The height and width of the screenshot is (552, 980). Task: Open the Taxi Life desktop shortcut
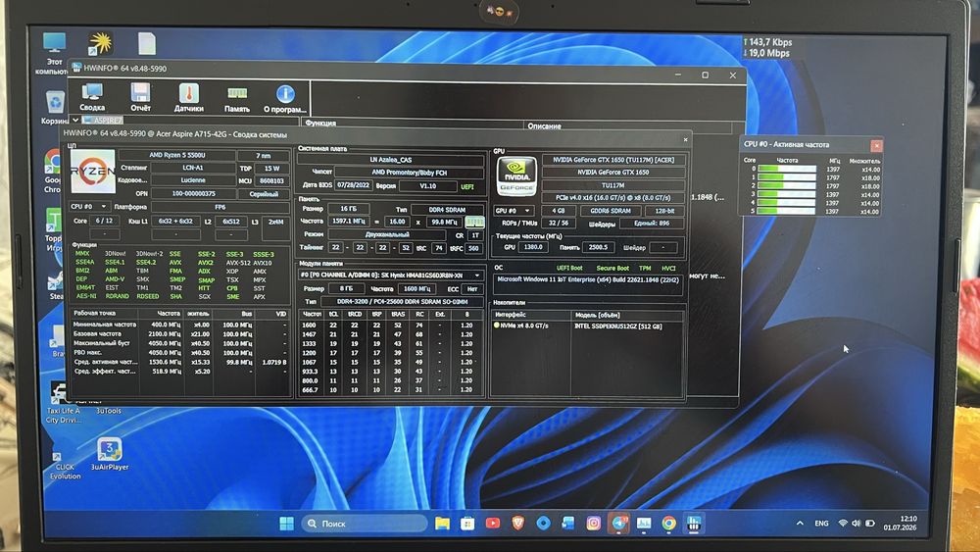point(63,403)
